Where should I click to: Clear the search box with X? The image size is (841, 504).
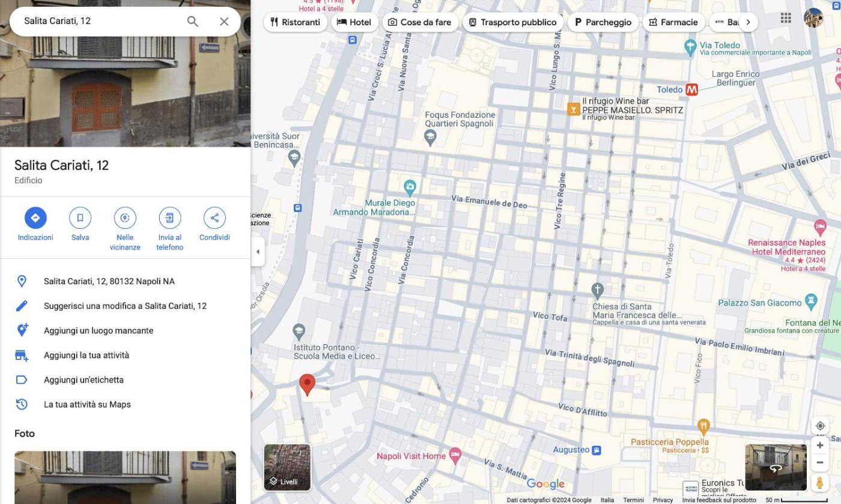(224, 22)
